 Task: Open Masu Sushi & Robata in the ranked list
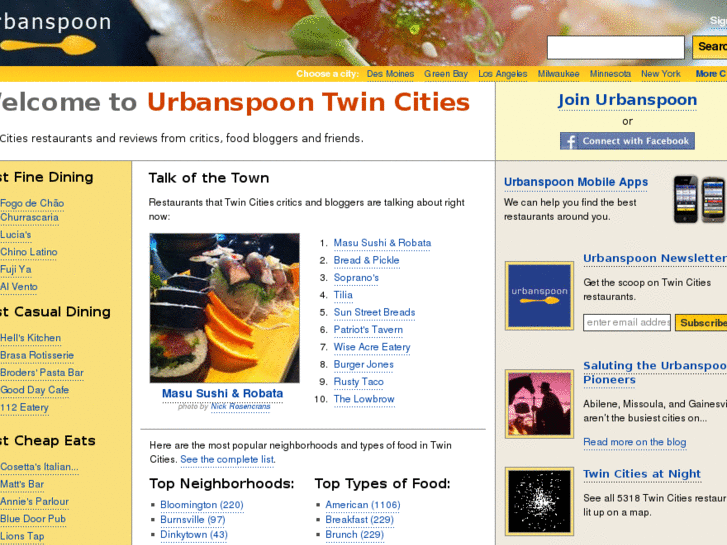382,243
